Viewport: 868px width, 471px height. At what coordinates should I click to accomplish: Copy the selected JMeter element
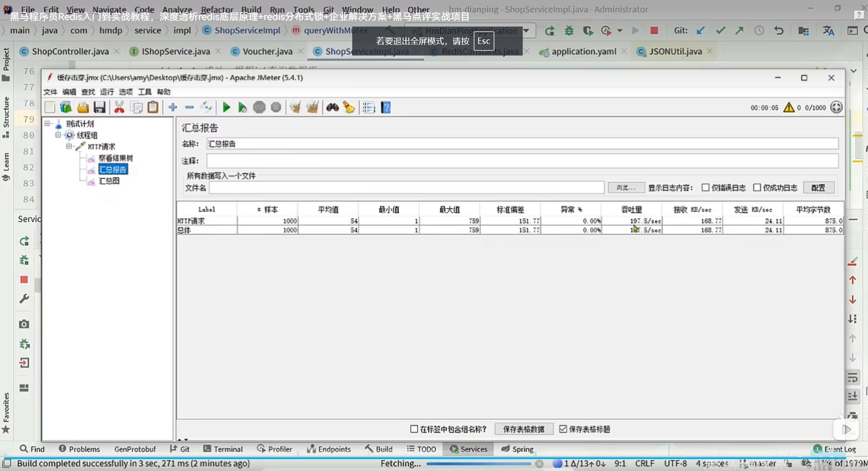tap(136, 108)
